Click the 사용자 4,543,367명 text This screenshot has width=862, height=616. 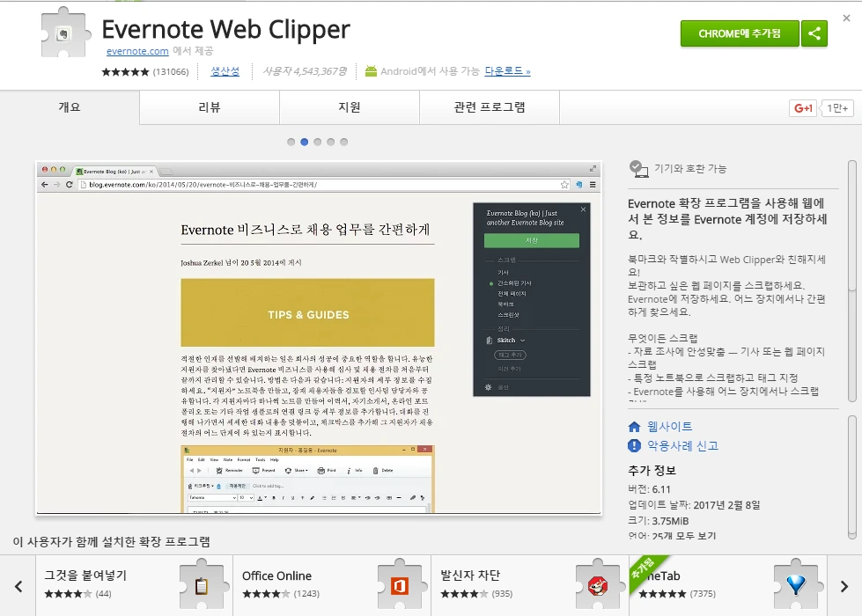point(305,71)
